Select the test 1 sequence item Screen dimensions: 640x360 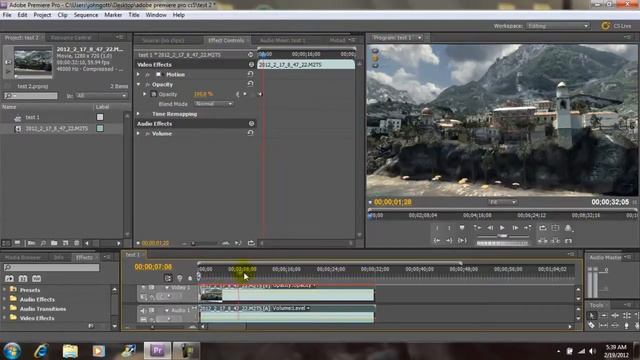(33, 117)
